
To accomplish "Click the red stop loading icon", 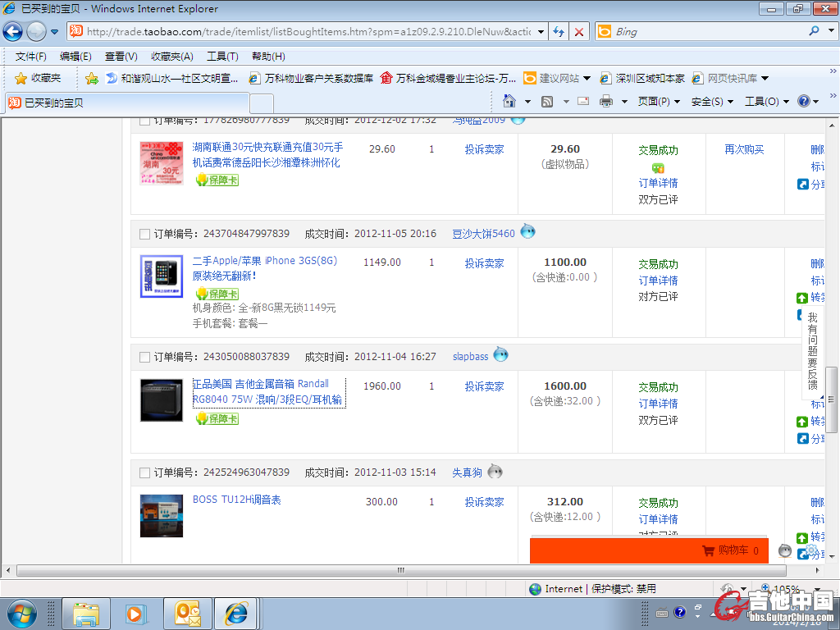I will [x=579, y=32].
